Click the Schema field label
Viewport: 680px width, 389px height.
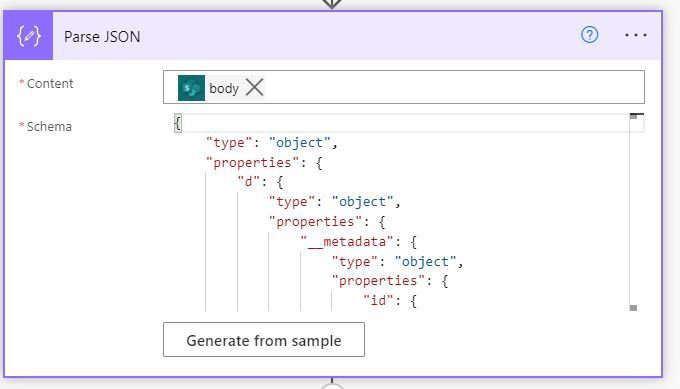click(x=49, y=127)
